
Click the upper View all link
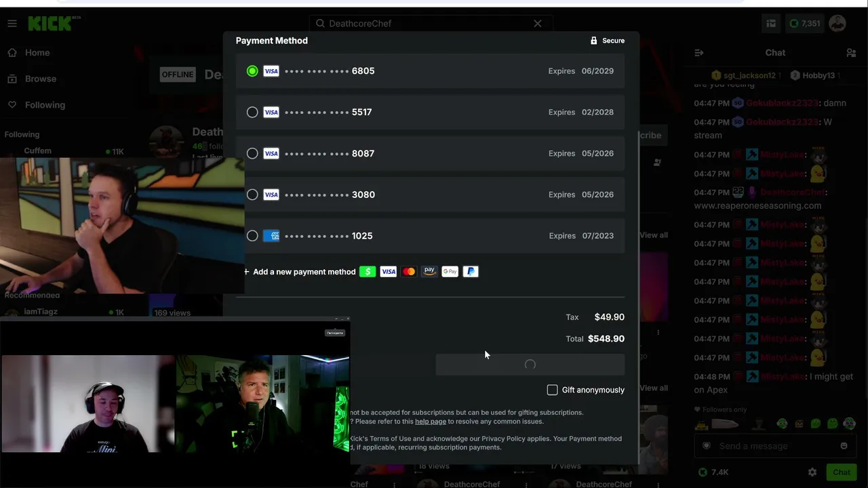pyautogui.click(x=654, y=235)
